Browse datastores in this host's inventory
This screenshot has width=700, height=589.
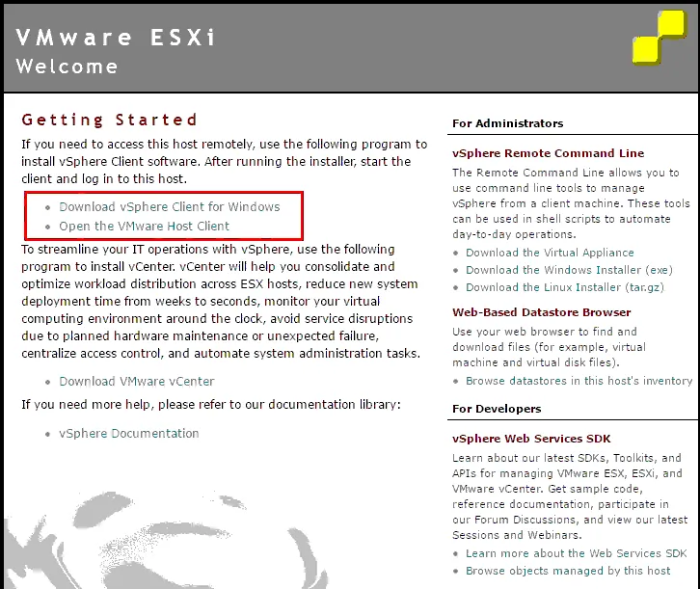click(579, 381)
